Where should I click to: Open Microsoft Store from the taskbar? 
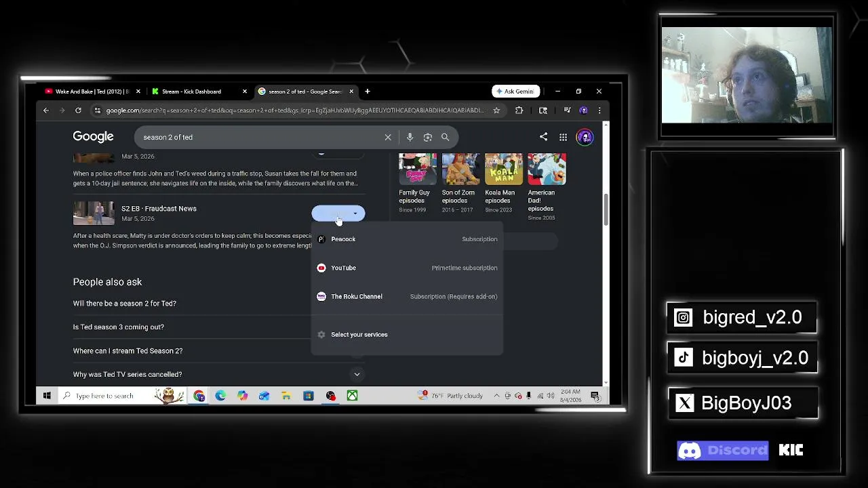coord(309,396)
